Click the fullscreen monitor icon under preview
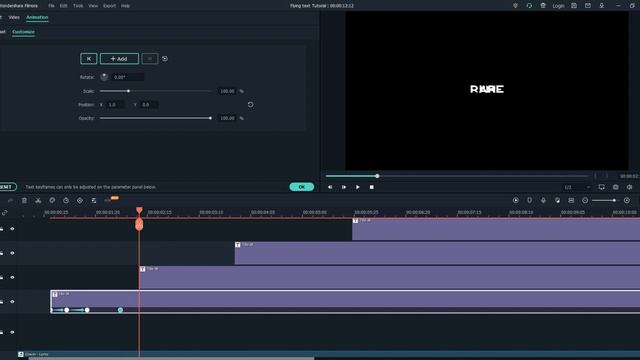This screenshot has width=640, height=360. click(x=602, y=187)
